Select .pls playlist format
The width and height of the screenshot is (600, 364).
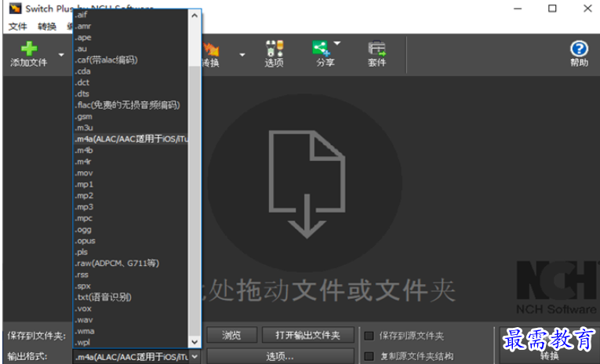[x=130, y=252]
